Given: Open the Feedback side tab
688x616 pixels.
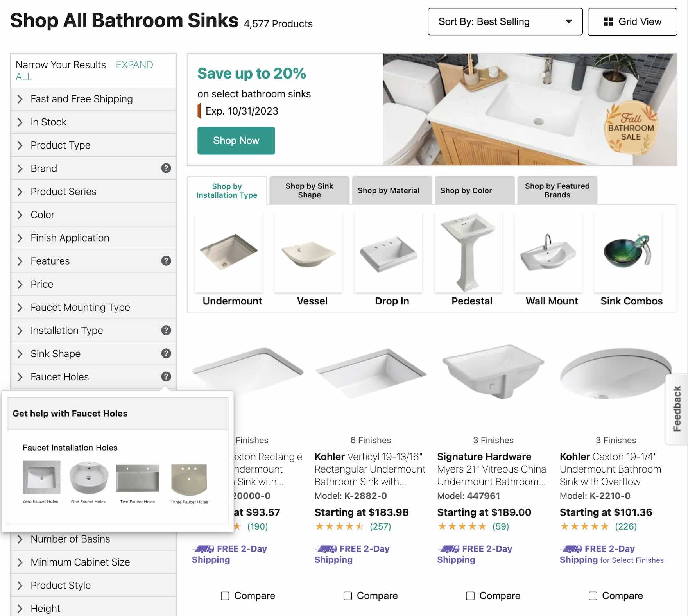Looking at the screenshot, I should [677, 409].
